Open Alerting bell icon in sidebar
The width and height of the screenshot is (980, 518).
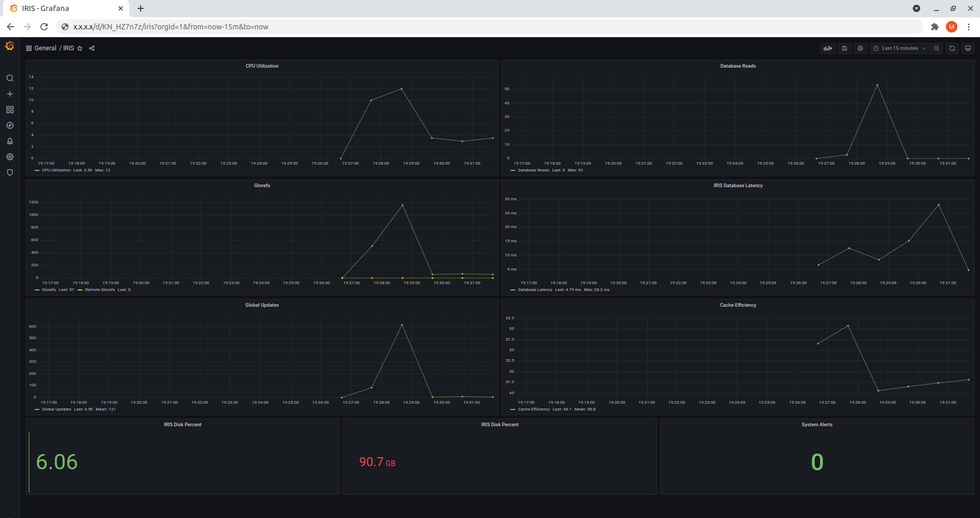[x=9, y=141]
